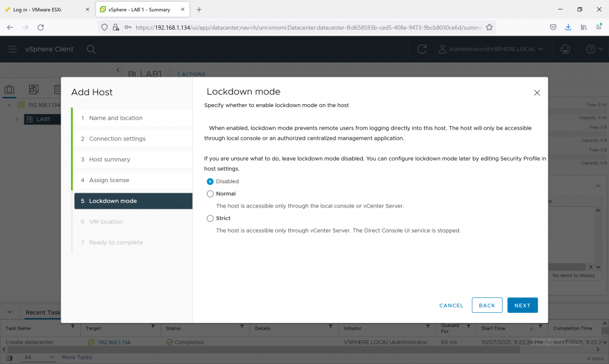
Task: Open the browser downloads panel
Action: (x=568, y=27)
